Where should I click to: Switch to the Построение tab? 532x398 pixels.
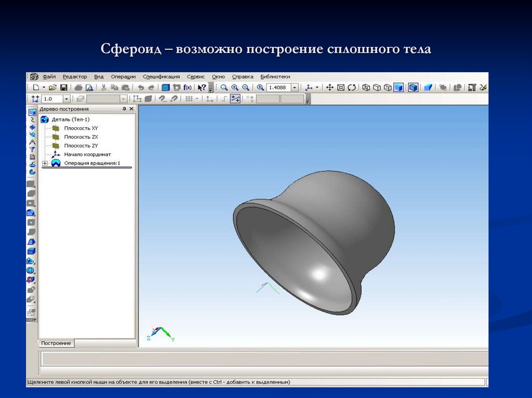pyautogui.click(x=56, y=343)
